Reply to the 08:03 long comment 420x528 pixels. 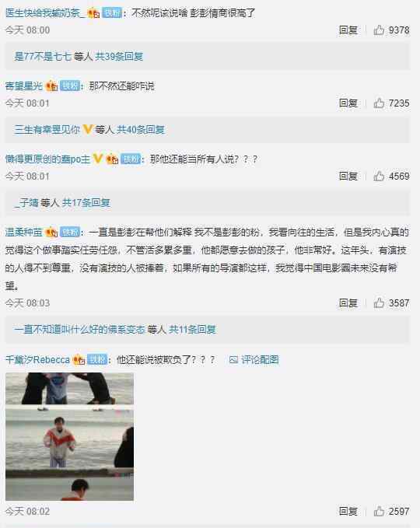[348, 303]
